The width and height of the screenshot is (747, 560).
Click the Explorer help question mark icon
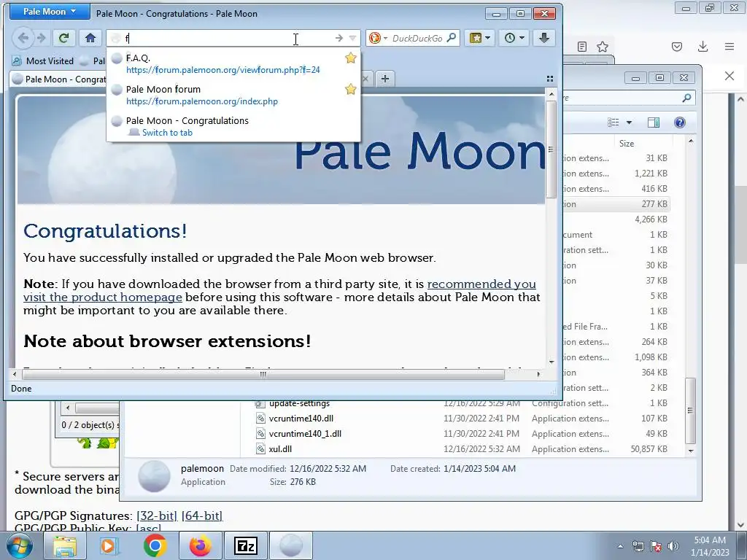coord(679,122)
